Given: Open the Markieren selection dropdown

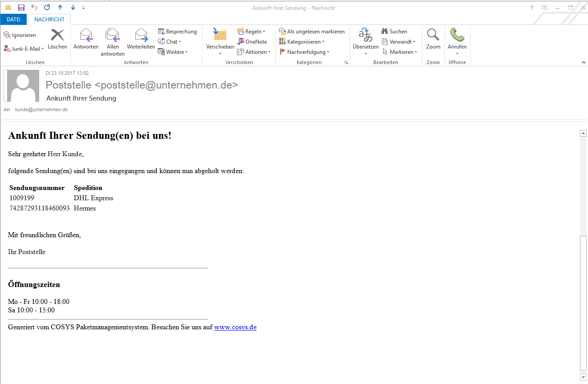Looking at the screenshot, I should 400,52.
